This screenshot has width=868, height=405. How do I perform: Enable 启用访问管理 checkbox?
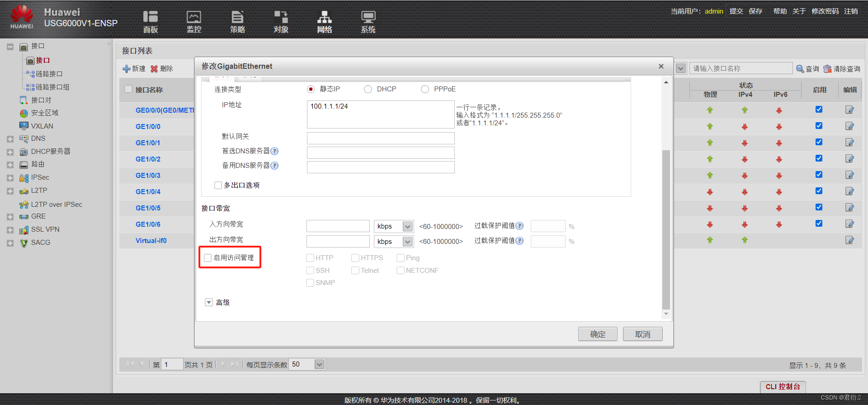(x=208, y=258)
